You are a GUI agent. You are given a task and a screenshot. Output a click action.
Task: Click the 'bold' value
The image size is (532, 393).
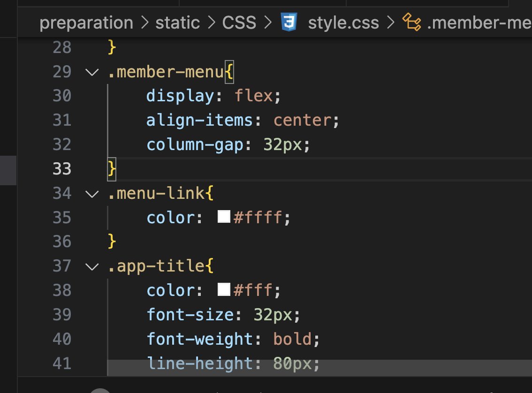292,339
